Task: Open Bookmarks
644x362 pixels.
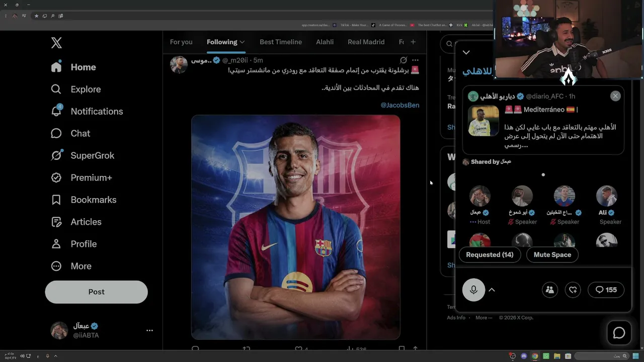Action: coord(84,200)
